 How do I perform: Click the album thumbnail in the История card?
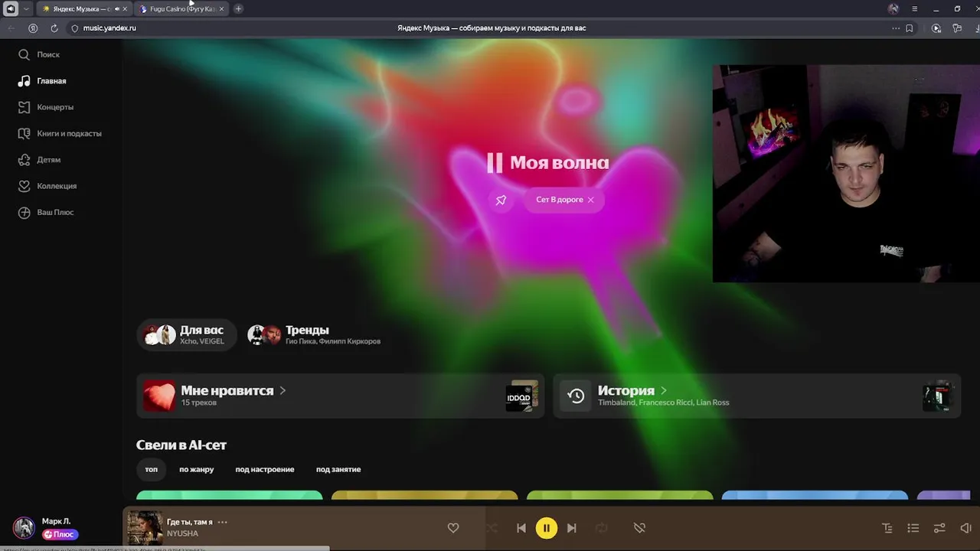(x=938, y=396)
